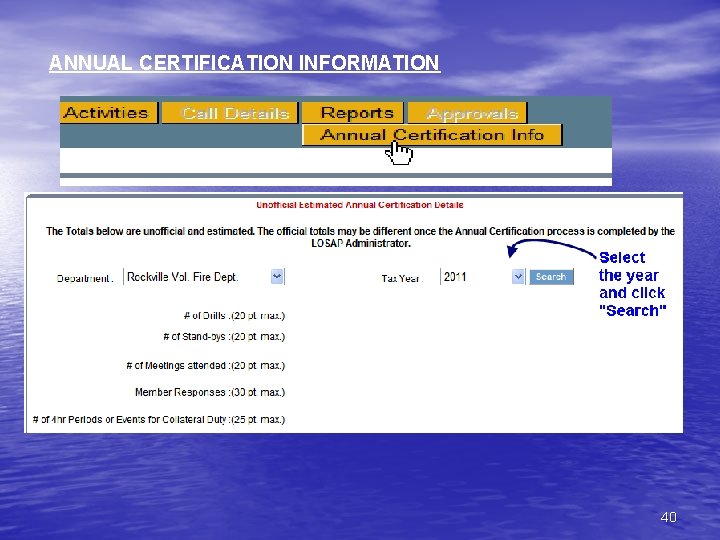Expand the Department dropdown arrow
Viewport: 720px width, 540px height.
coord(277,277)
